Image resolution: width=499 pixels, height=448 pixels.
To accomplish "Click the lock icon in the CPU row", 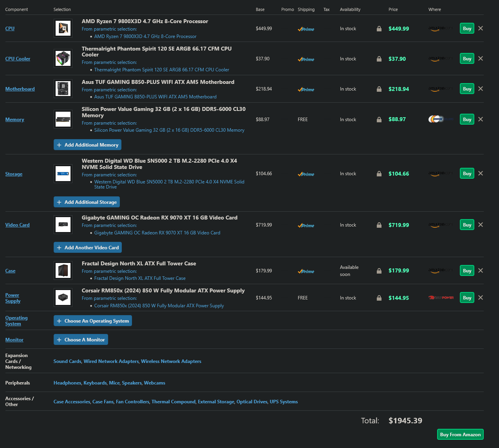I will tap(379, 29).
